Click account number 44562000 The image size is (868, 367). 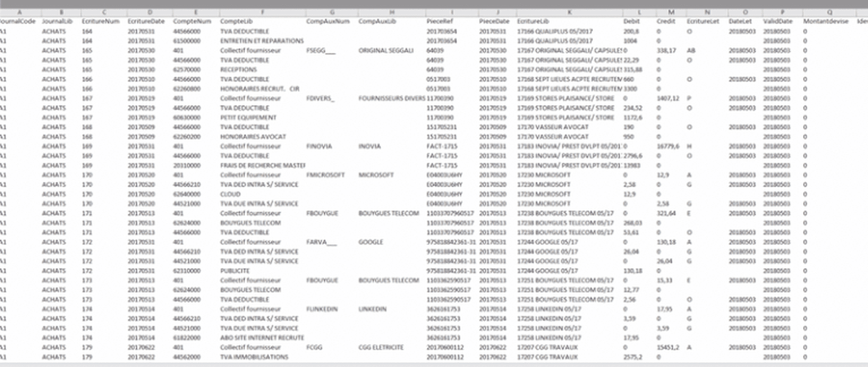(187, 357)
